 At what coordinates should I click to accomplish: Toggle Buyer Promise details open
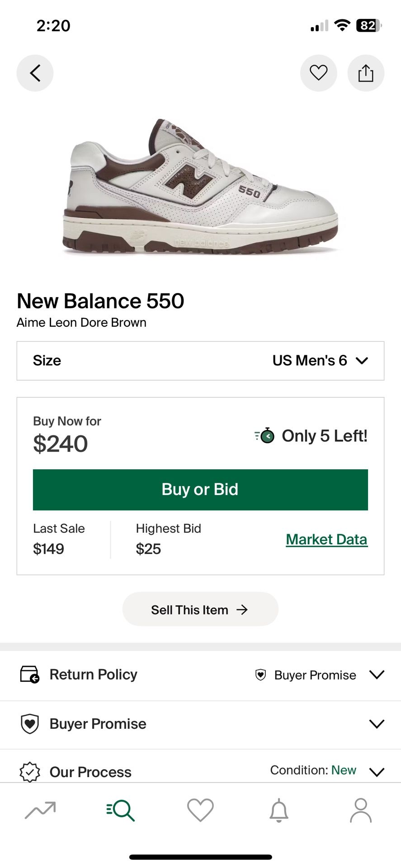tap(97, 724)
